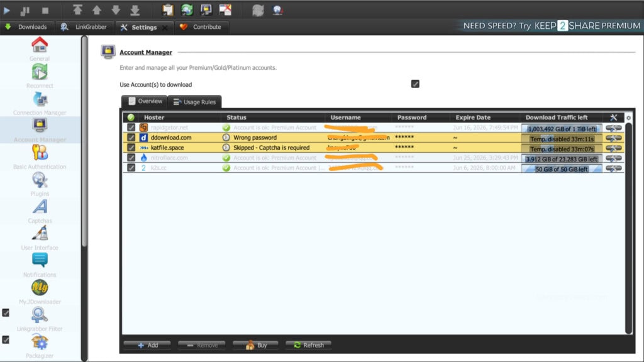Click the auto reconnect toolbar icon
The width and height of the screenshot is (644, 362).
[x=187, y=10]
